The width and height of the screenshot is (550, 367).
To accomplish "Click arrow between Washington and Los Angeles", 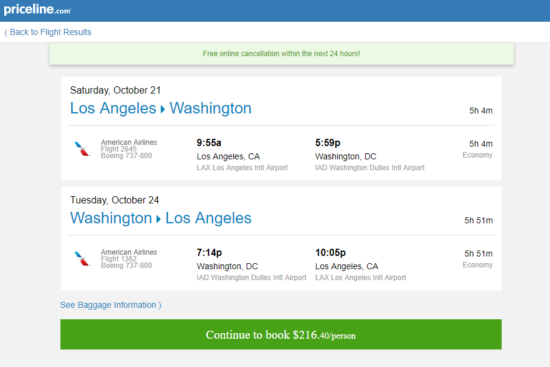I will coord(159,219).
